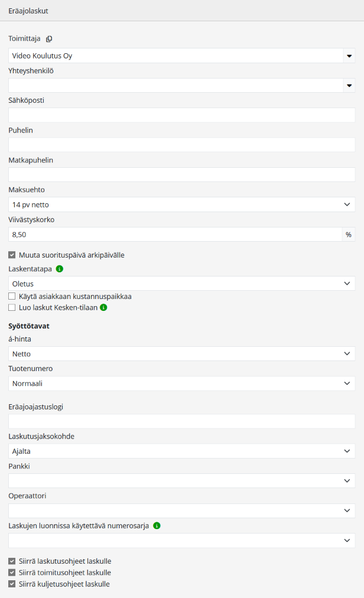
Task: Click the info icon beside numerosarja label
Action: coord(157,525)
